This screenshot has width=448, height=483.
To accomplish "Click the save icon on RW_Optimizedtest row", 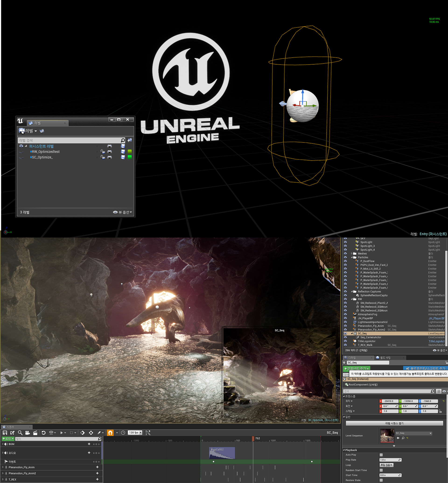I will [x=123, y=152].
